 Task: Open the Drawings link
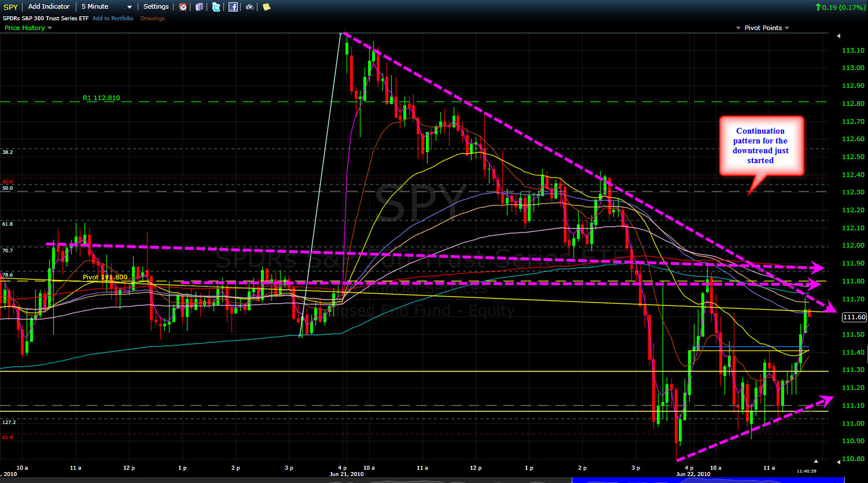pyautogui.click(x=153, y=19)
